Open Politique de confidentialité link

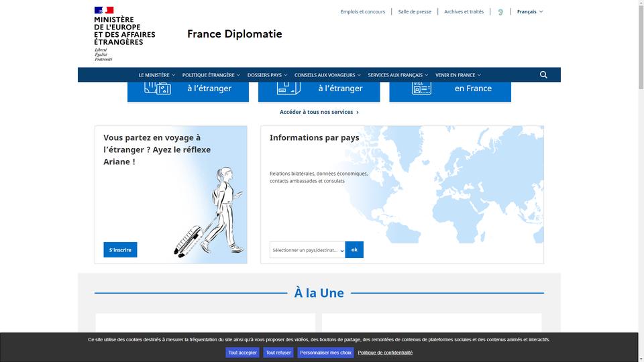(x=385, y=353)
